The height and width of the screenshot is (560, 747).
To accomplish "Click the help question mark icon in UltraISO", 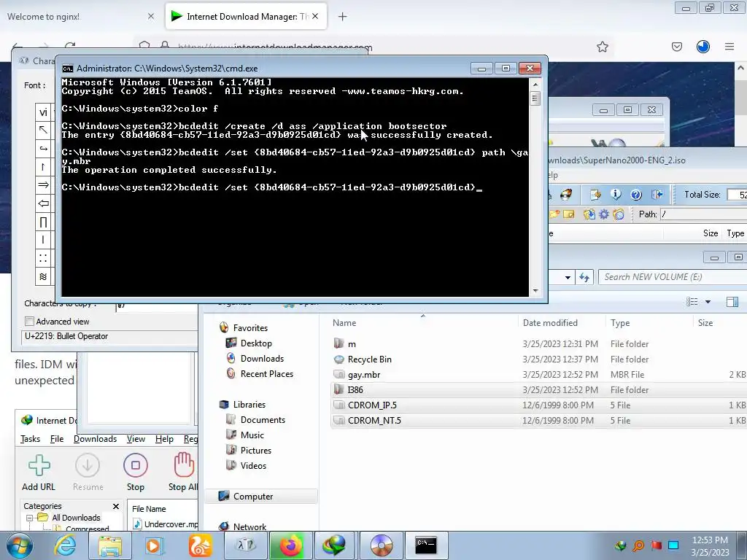I will click(x=636, y=194).
